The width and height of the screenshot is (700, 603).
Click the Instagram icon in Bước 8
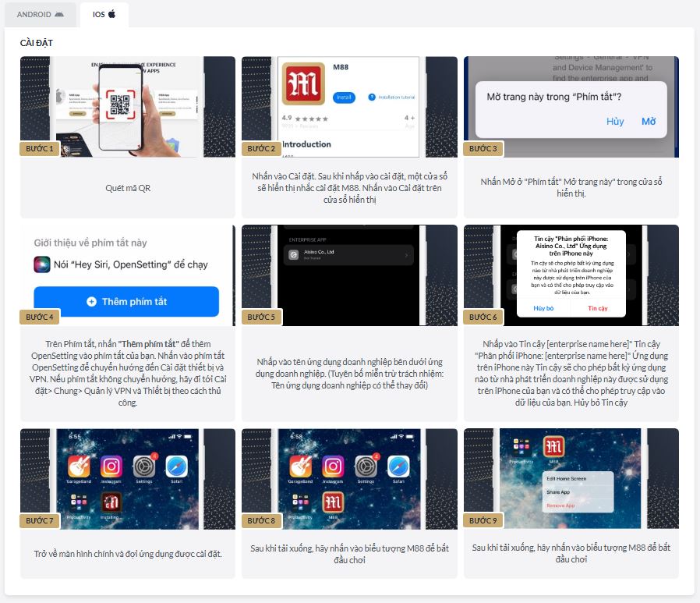(x=333, y=466)
